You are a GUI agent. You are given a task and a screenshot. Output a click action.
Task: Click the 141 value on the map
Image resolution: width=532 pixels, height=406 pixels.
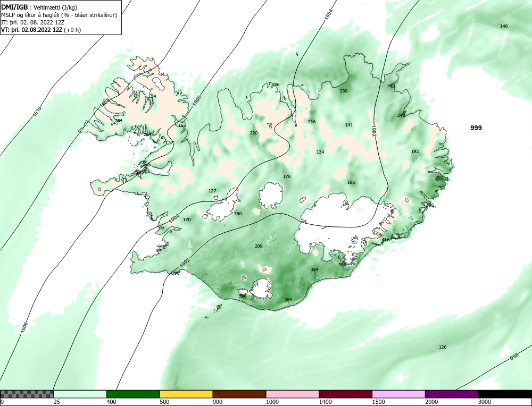(x=349, y=125)
